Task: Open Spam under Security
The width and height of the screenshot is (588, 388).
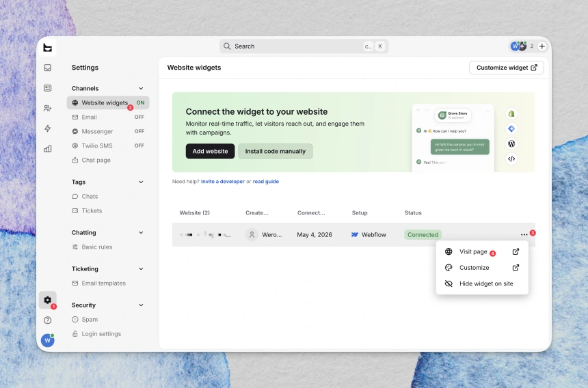Action: (x=108, y=320)
